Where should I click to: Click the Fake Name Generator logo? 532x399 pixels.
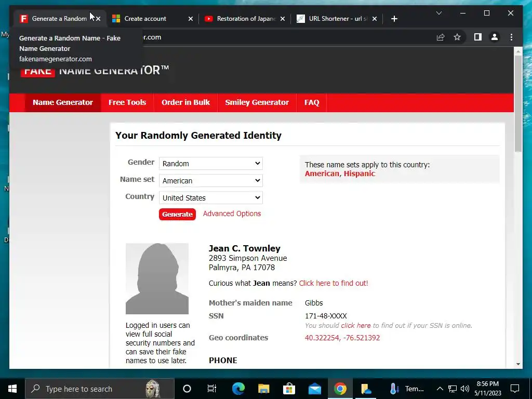coord(95,71)
